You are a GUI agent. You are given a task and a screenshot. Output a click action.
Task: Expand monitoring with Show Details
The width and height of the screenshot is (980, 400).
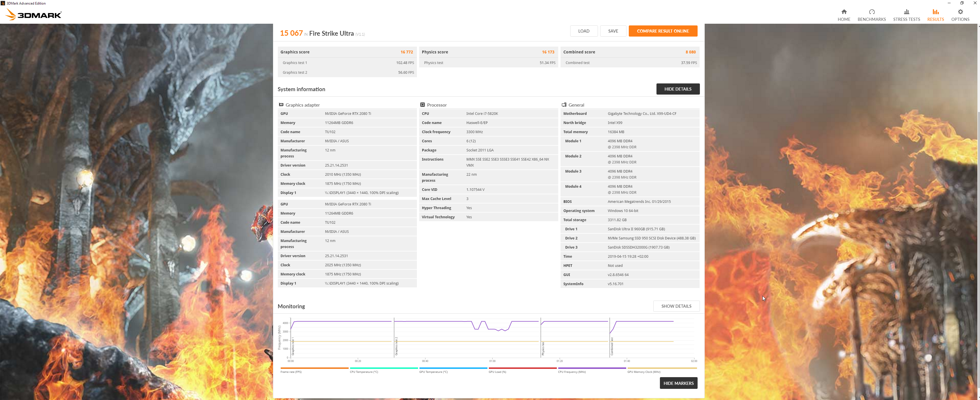coord(676,306)
